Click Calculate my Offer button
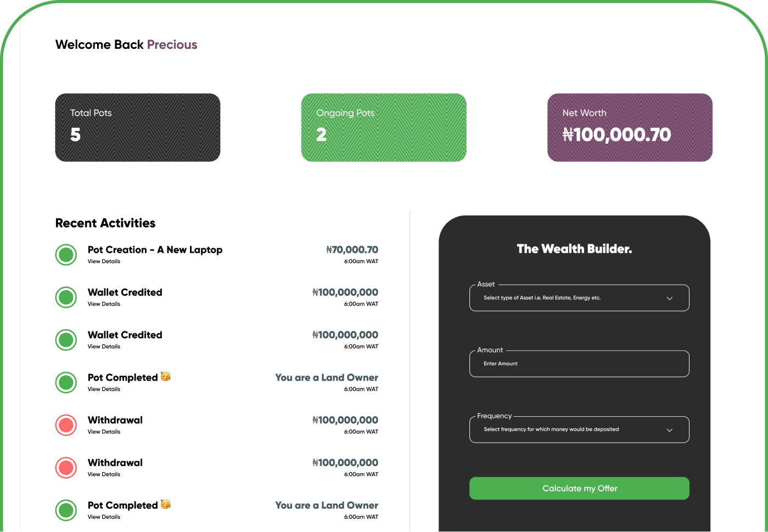The height and width of the screenshot is (532, 768). click(579, 488)
